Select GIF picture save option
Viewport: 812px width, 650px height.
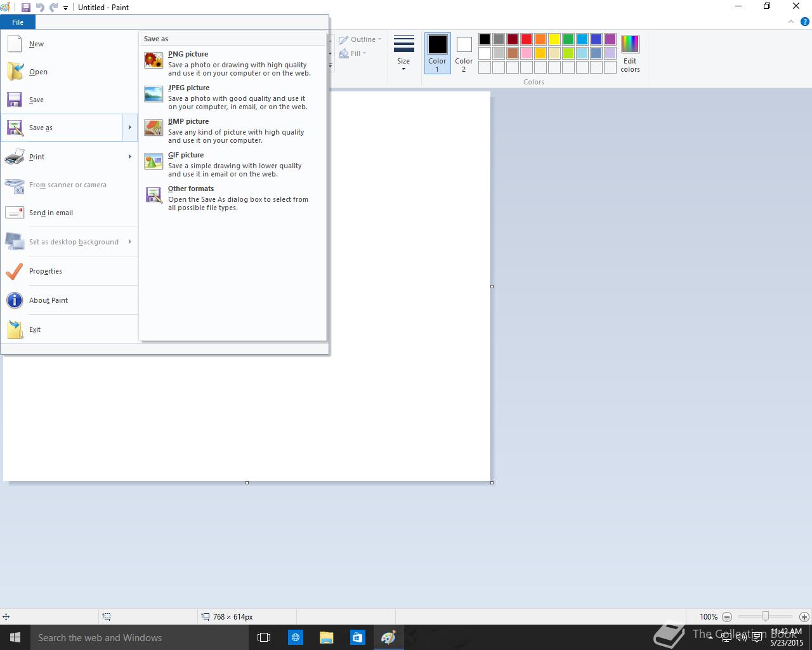coord(233,164)
